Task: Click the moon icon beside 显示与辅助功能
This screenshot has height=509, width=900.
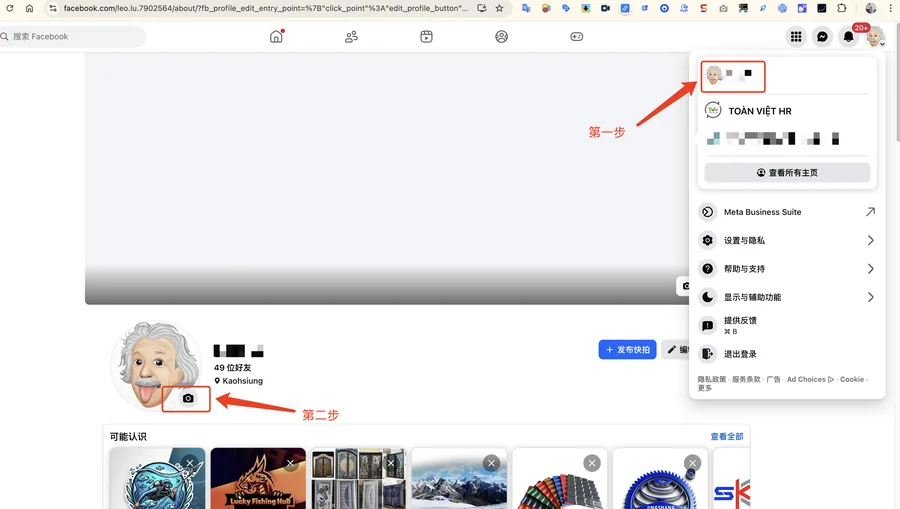Action: (x=708, y=297)
